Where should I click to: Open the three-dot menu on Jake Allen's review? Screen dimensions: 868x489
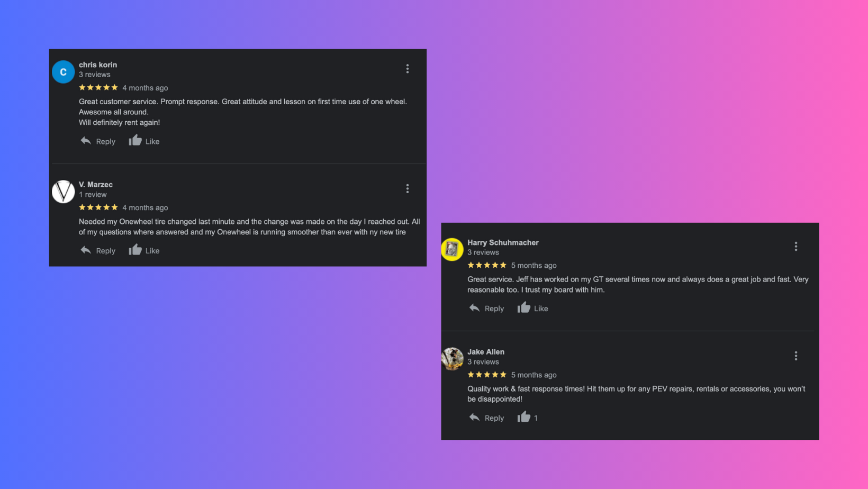(x=795, y=356)
